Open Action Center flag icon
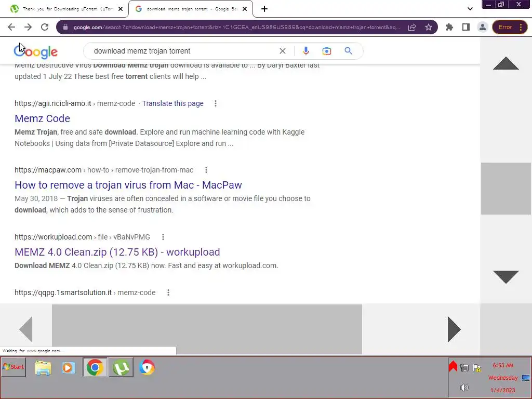This screenshot has width=532, height=399. (477, 368)
